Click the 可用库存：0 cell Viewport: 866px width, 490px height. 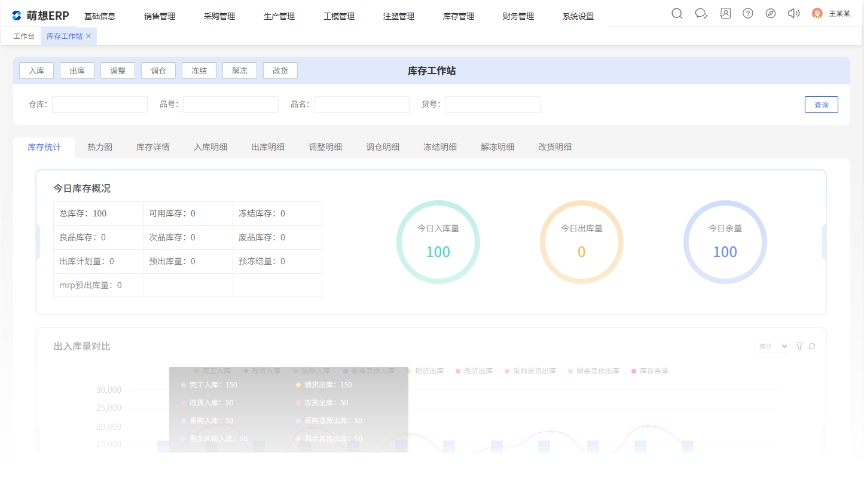(x=188, y=213)
